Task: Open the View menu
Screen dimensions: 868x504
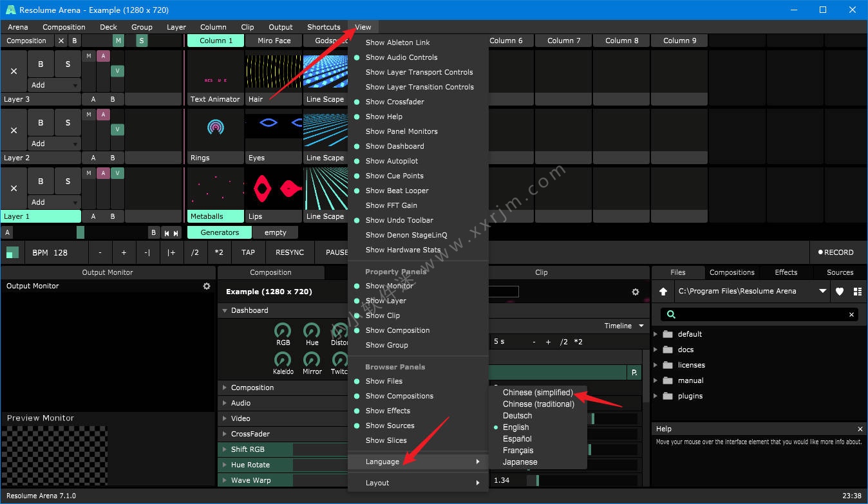Action: click(x=363, y=27)
